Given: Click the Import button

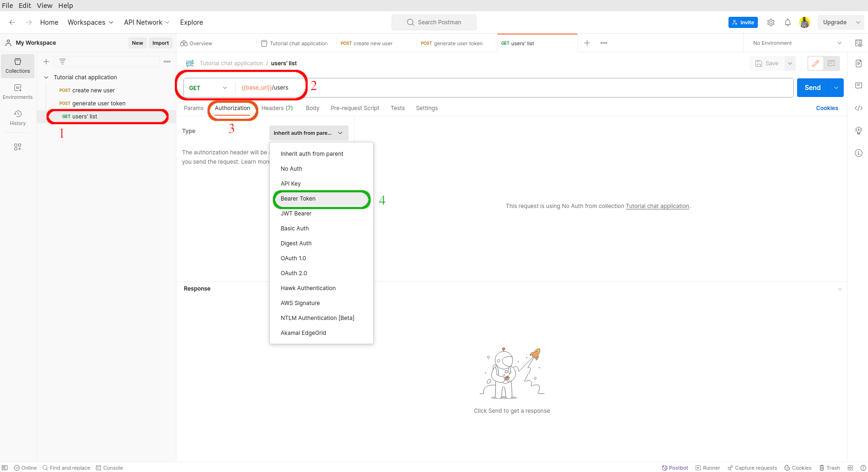Looking at the screenshot, I should 161,43.
